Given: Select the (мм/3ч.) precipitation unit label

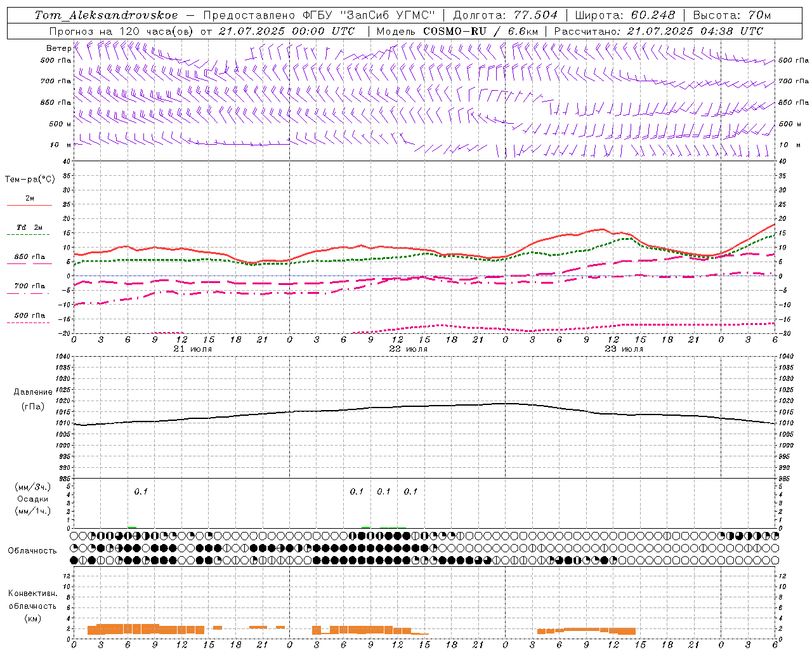Looking at the screenshot, I should [x=33, y=487].
